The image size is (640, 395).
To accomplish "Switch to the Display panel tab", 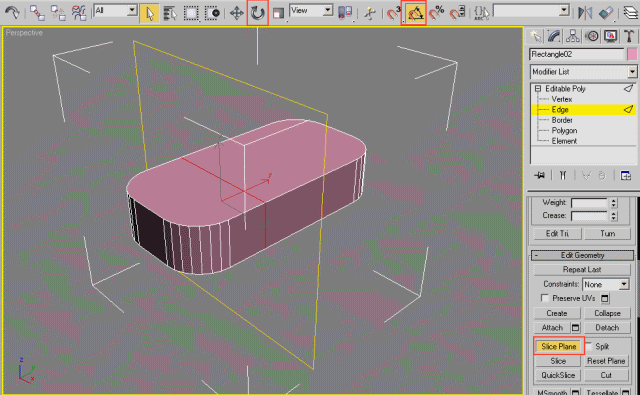I will [x=611, y=36].
